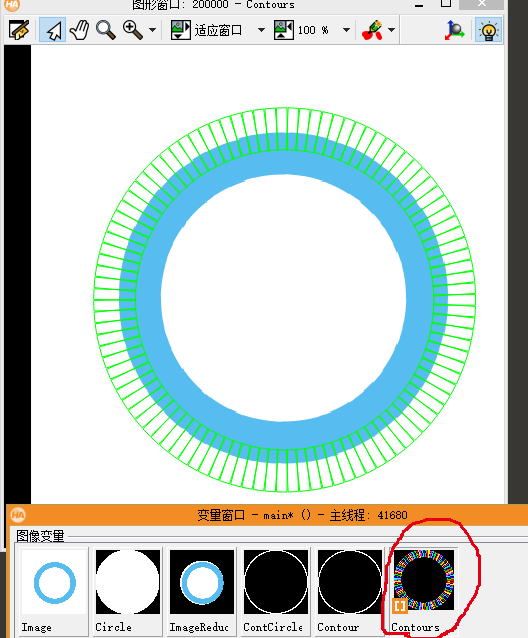Expand the 适应窗口 dropdown
The height and width of the screenshot is (638, 528).
pyautogui.click(x=262, y=30)
